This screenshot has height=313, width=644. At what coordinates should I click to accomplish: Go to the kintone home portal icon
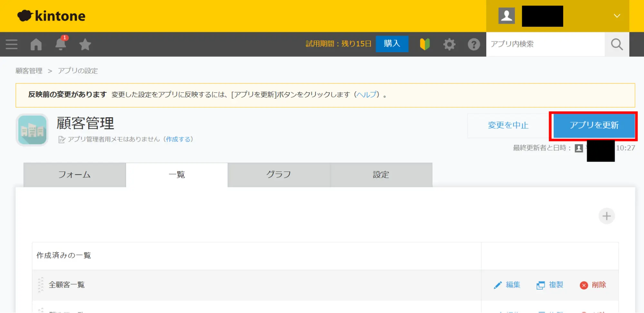(x=36, y=44)
